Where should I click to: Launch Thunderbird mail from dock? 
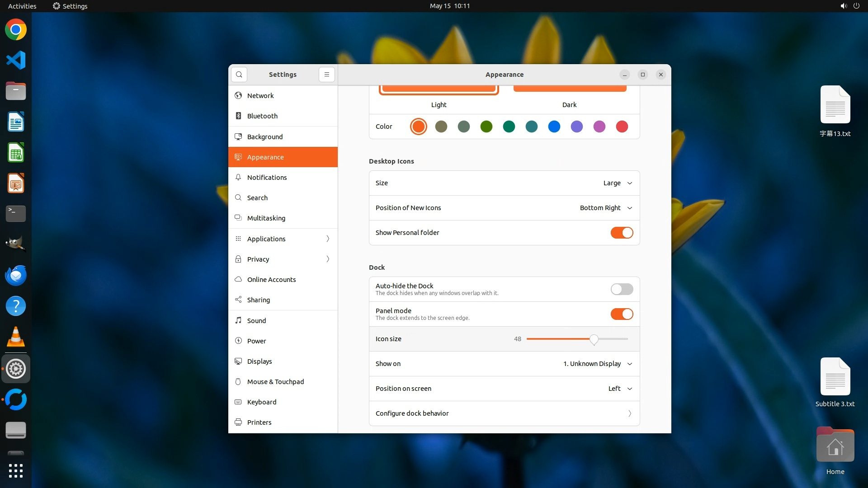coord(16,276)
